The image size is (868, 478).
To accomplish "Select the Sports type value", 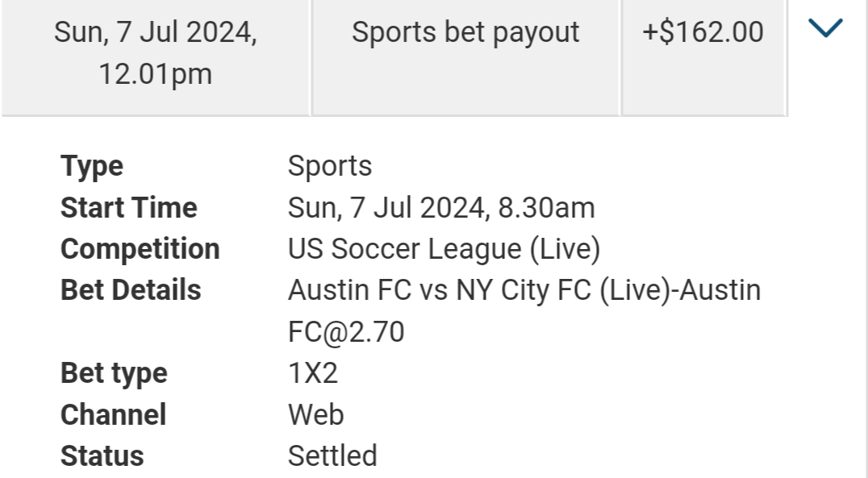I will point(330,166).
